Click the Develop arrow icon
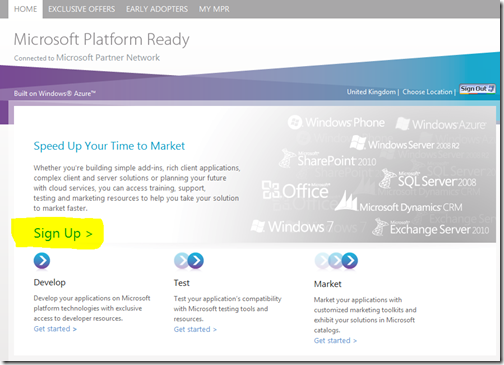 click(42, 261)
